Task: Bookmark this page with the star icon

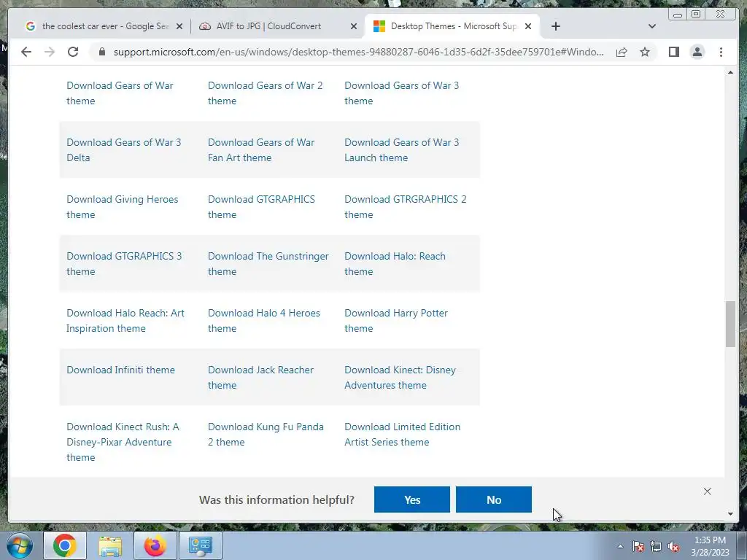Action: pyautogui.click(x=645, y=52)
